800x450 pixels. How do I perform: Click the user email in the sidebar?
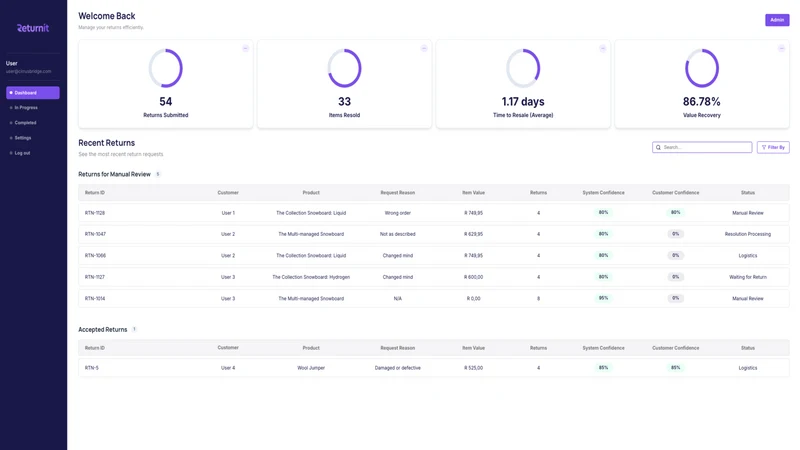(x=29, y=71)
